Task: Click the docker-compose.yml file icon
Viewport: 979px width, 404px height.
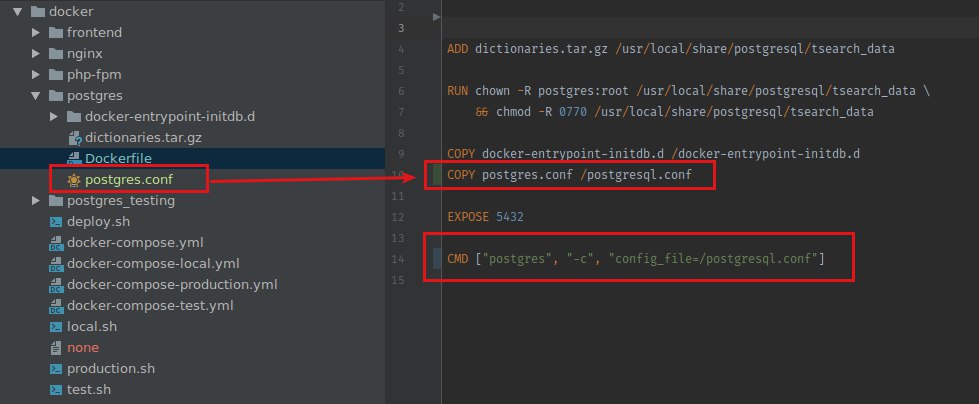Action: [x=56, y=243]
